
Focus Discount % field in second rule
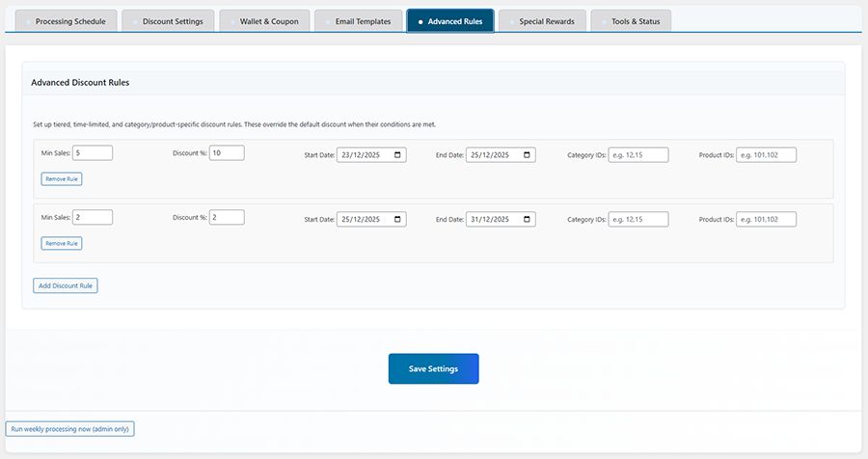[x=227, y=217]
